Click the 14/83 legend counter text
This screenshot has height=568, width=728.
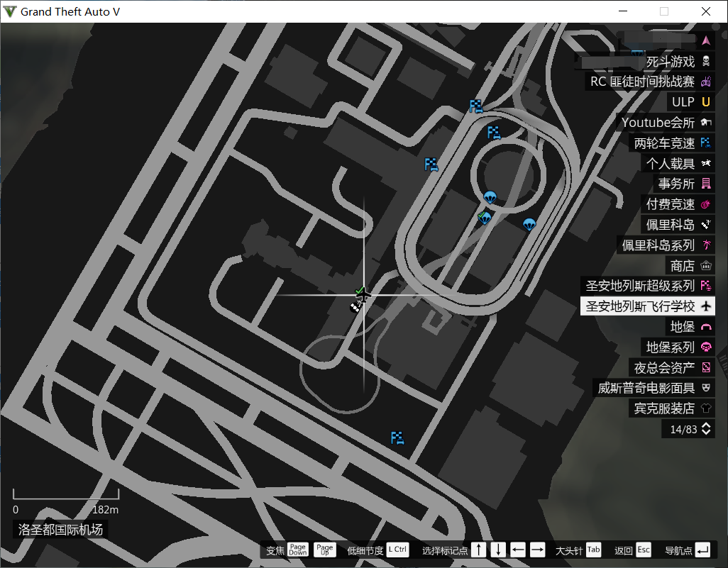pos(683,429)
